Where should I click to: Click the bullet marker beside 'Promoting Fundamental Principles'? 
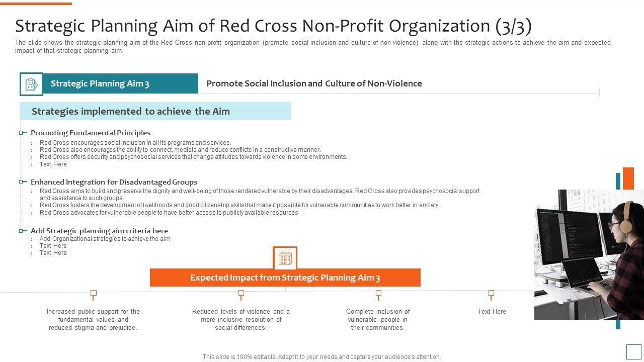pos(22,133)
